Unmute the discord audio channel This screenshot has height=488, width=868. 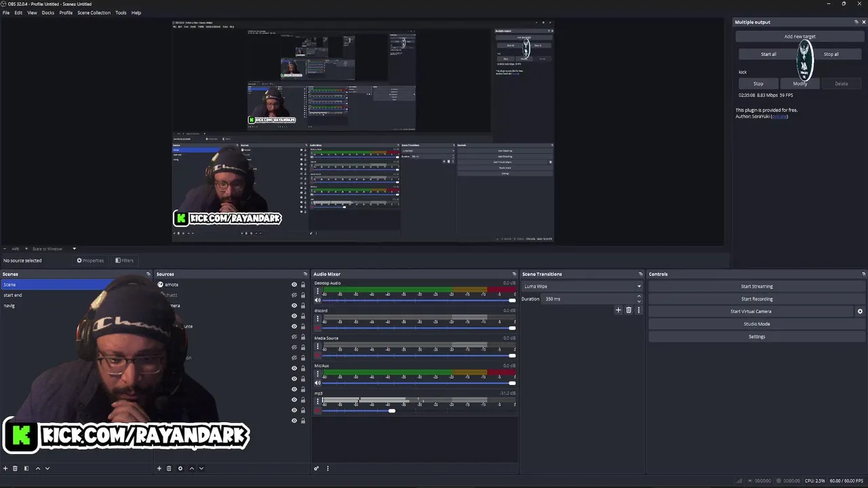tap(318, 327)
